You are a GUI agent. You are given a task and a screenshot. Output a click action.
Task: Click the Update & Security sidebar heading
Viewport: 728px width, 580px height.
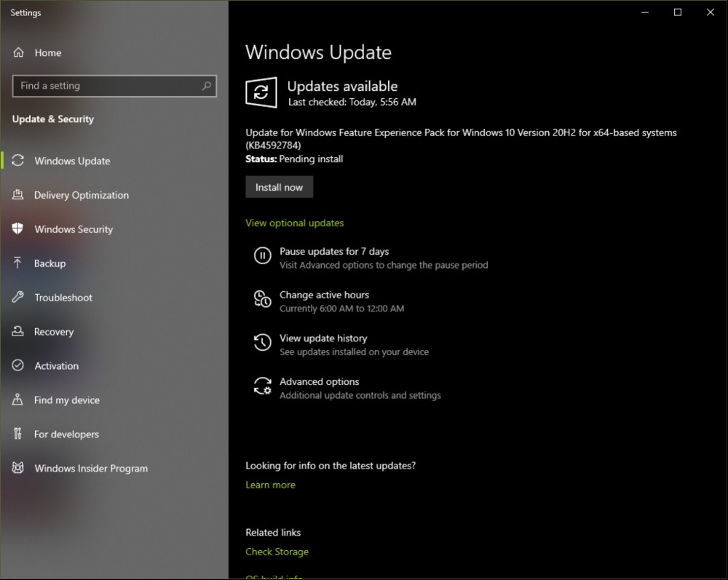click(53, 119)
